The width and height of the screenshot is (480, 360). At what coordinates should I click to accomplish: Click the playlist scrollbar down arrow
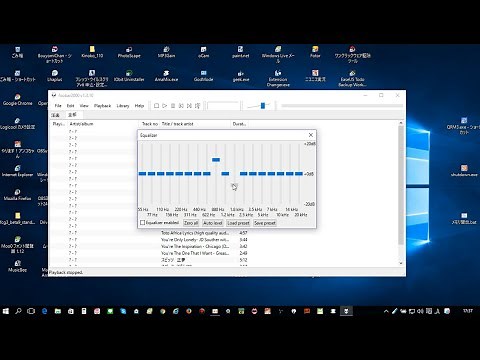(401, 263)
